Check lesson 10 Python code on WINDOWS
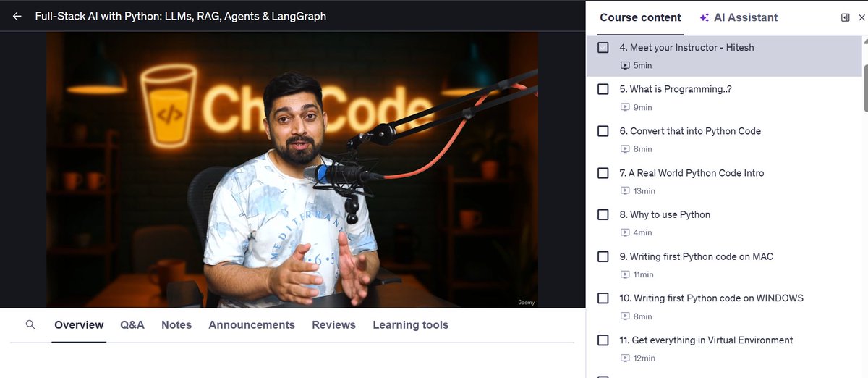 click(603, 298)
